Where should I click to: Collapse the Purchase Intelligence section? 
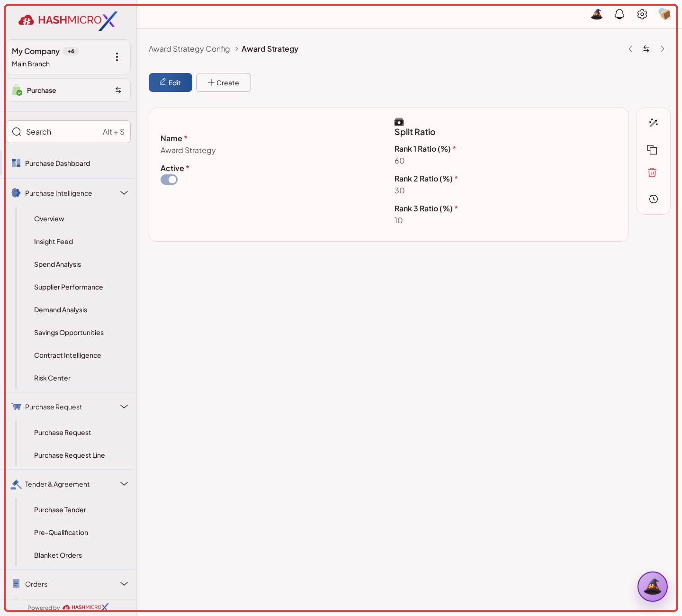tap(124, 193)
